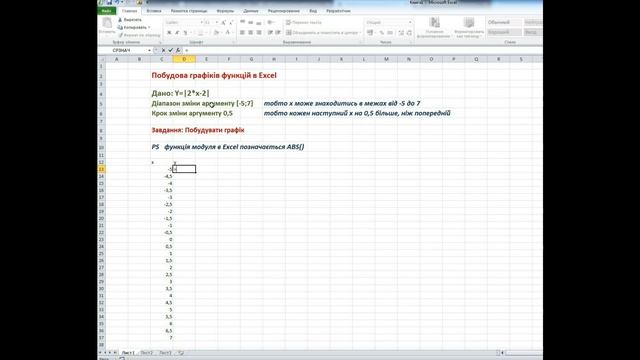This screenshot has width=640, height=360.
Task: Switch to sheet tab Лист3
Action: (x=165, y=353)
